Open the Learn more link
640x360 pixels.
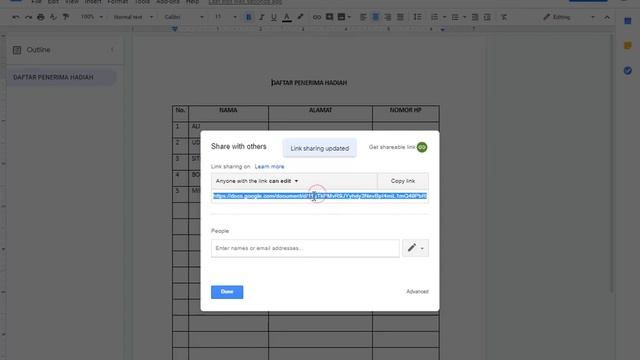coord(269,167)
